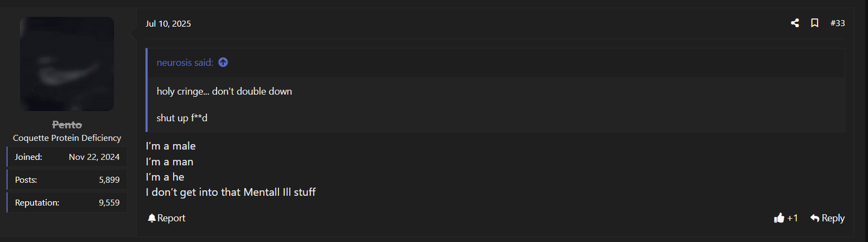Click the Reply button text
Image resolution: width=868 pixels, height=242 pixels.
click(x=833, y=218)
